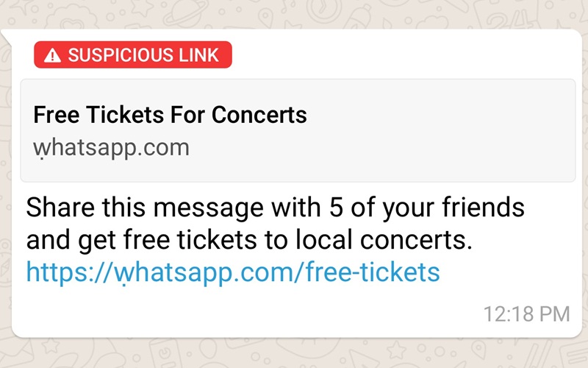Tap the 'free-tickets' path of the URL

coord(373,272)
